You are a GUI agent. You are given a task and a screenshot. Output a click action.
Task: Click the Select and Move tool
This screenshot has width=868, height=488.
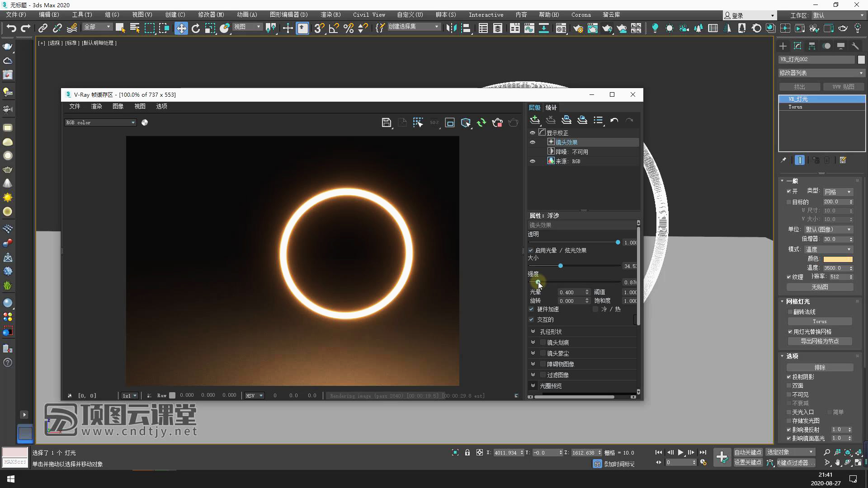click(x=181, y=28)
